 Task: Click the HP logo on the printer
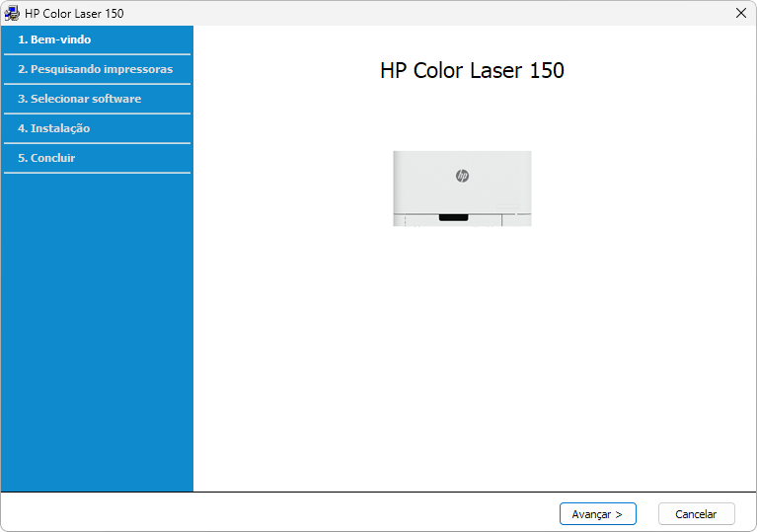click(x=462, y=176)
